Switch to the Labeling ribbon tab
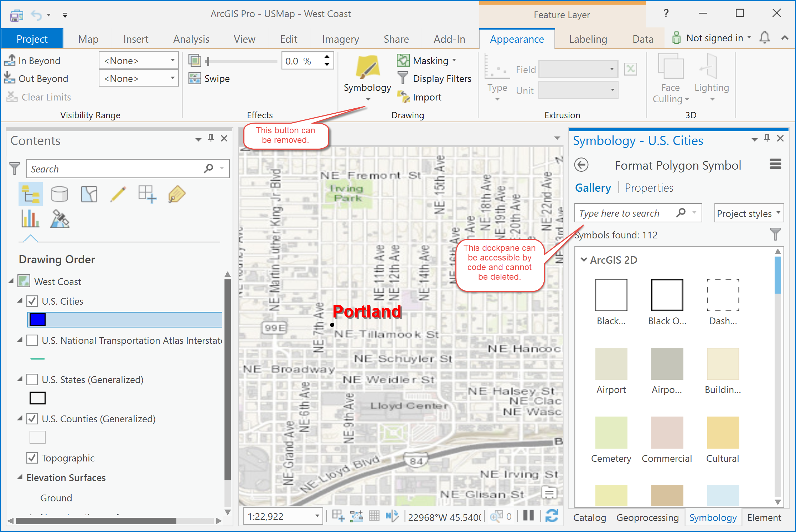Viewport: 796px width, 532px height. click(x=588, y=39)
